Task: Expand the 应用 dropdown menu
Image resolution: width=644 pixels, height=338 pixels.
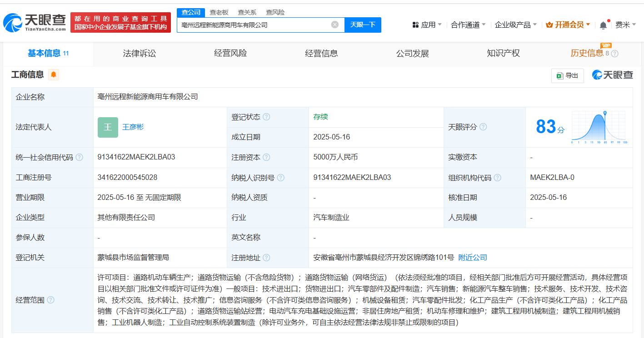Action: (427, 25)
